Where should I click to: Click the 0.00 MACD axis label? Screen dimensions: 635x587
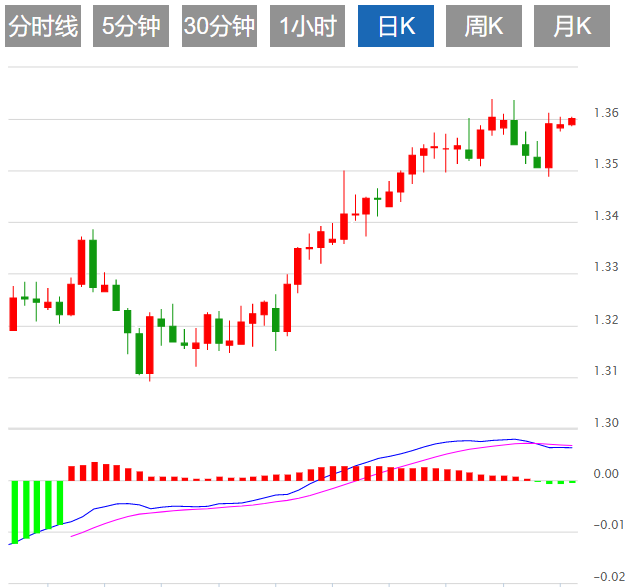coord(605,474)
